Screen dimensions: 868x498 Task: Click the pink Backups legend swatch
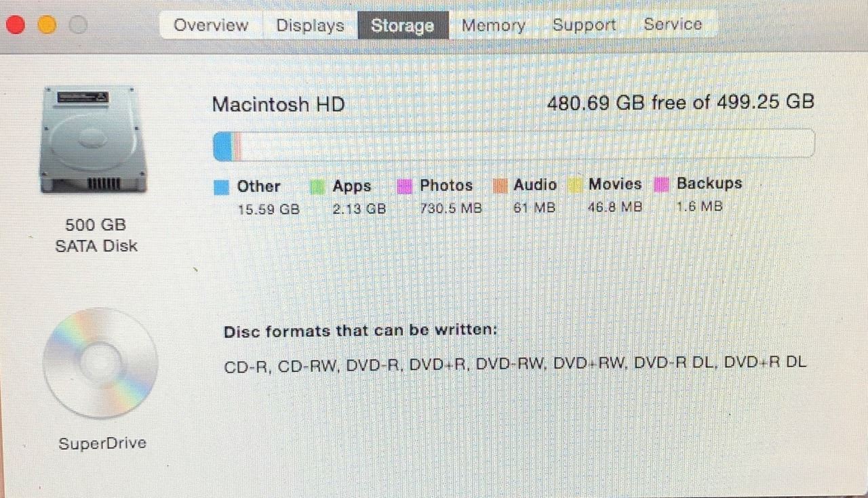point(663,184)
